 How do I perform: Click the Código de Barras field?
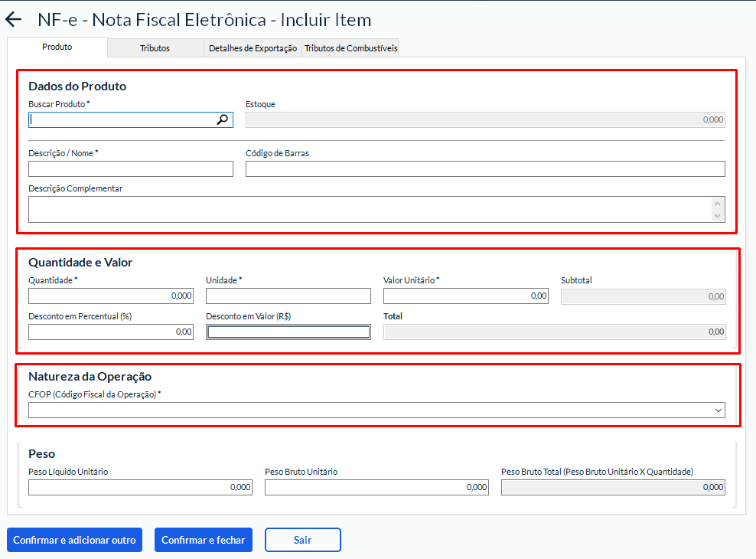484,169
